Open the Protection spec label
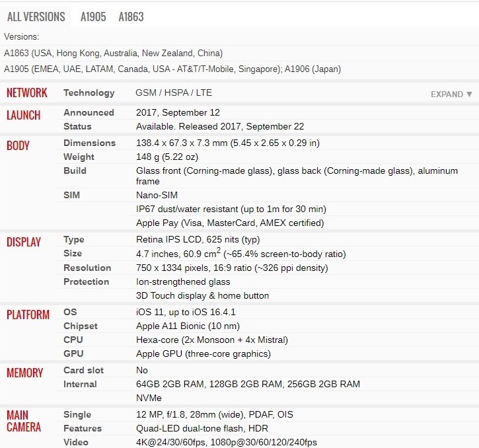 point(86,281)
